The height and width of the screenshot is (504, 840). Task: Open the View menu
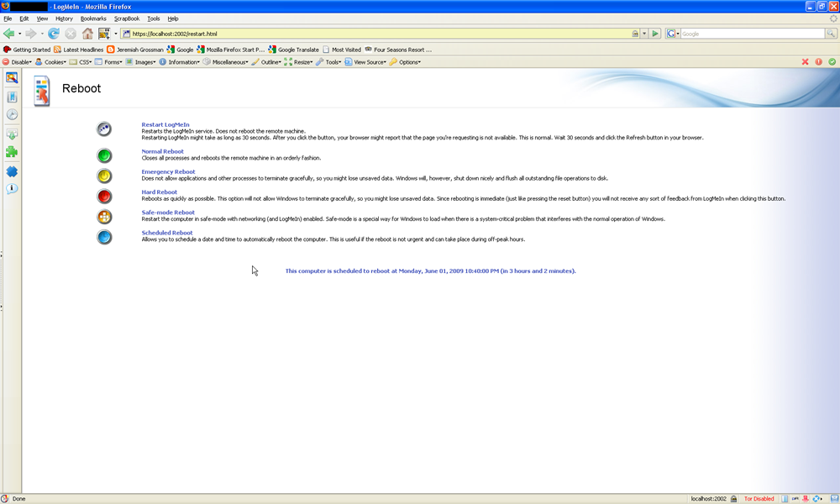42,18
